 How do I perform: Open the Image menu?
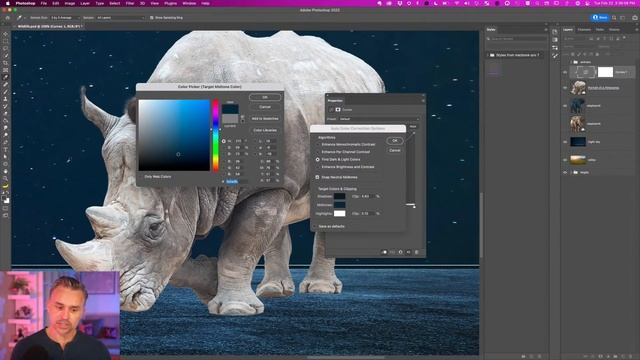pyautogui.click(x=70, y=3)
